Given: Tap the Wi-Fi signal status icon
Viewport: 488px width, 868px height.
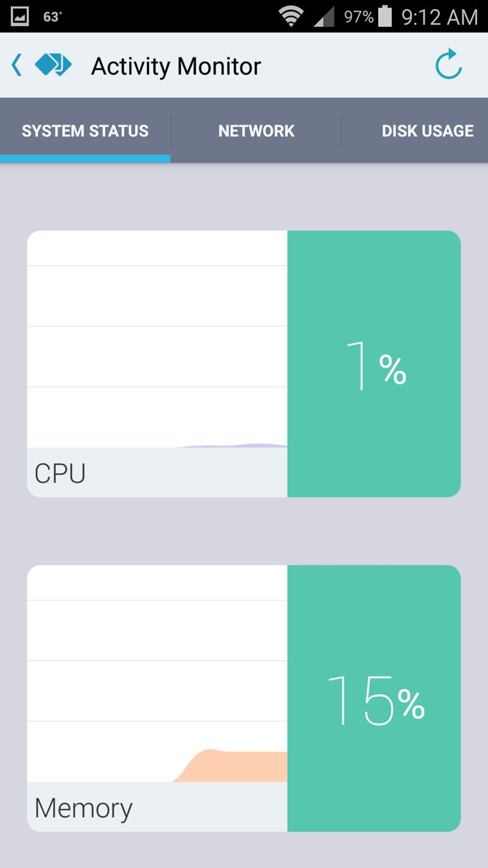Looking at the screenshot, I should point(291,16).
